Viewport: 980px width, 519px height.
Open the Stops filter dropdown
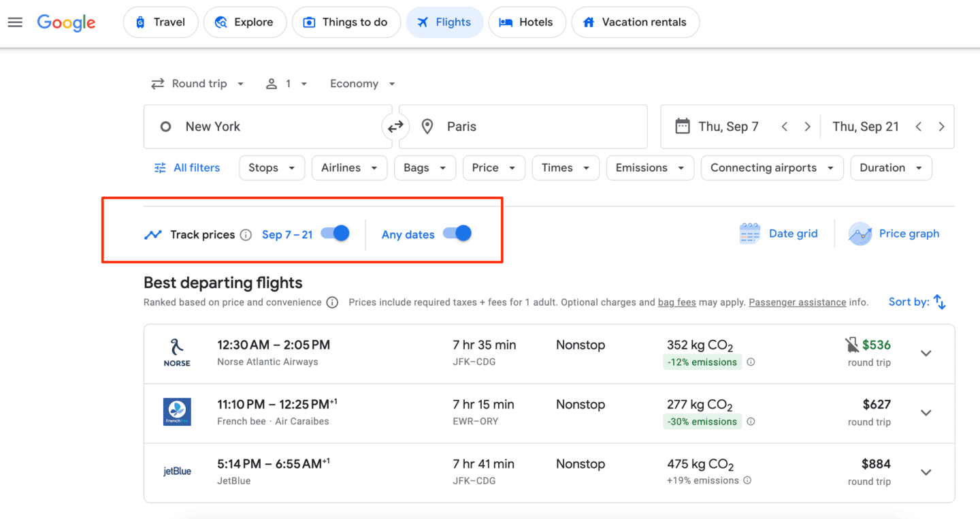coord(272,168)
